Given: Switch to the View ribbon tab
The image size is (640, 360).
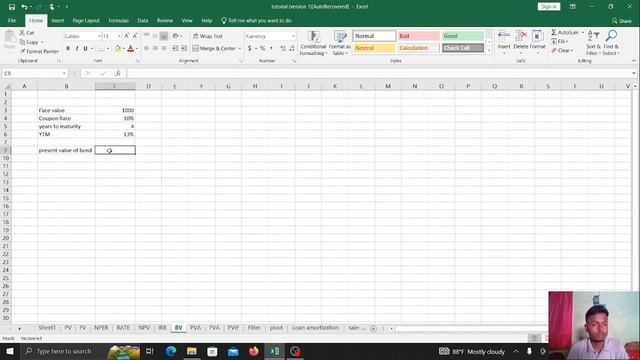Looking at the screenshot, I should 187,20.
